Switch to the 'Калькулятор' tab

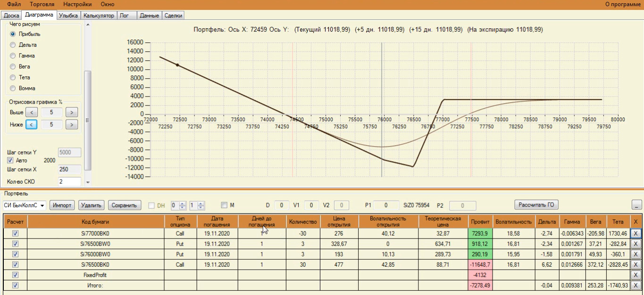tap(99, 16)
